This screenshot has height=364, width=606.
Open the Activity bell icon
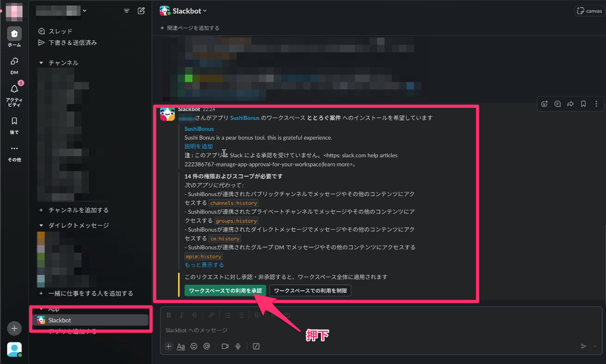[x=14, y=90]
